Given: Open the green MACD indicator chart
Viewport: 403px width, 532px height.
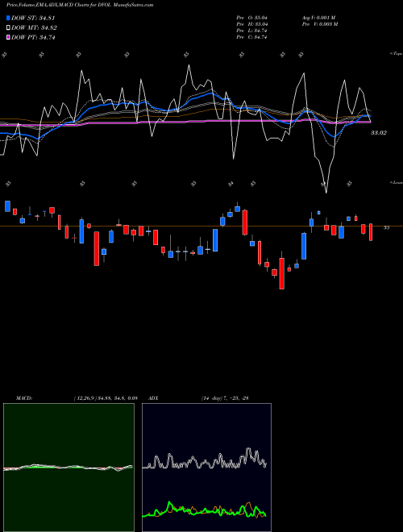Looking at the screenshot, I should [x=69, y=468].
